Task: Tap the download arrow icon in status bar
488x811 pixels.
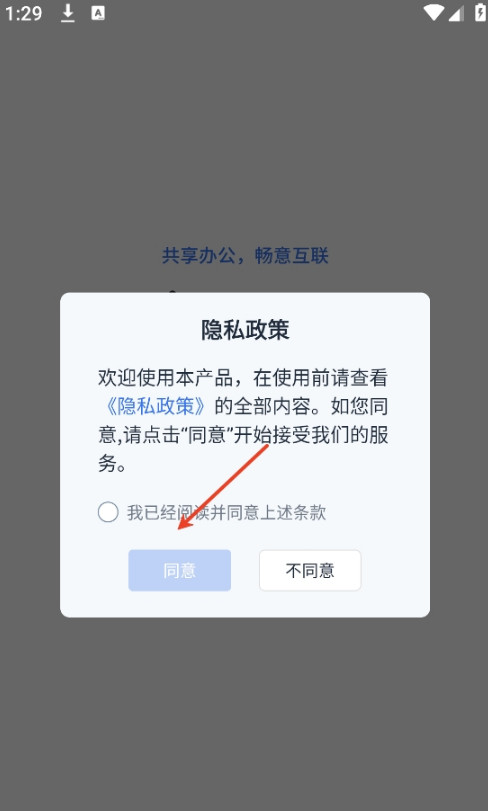Action: coord(68,13)
